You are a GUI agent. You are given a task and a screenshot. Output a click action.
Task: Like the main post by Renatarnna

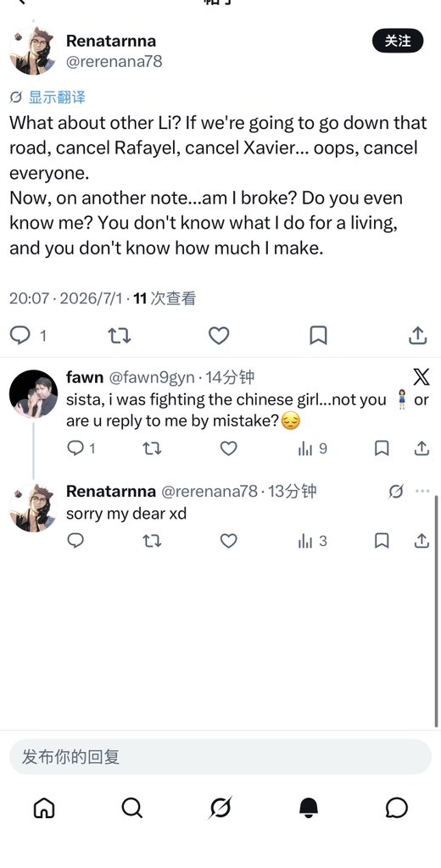click(219, 336)
